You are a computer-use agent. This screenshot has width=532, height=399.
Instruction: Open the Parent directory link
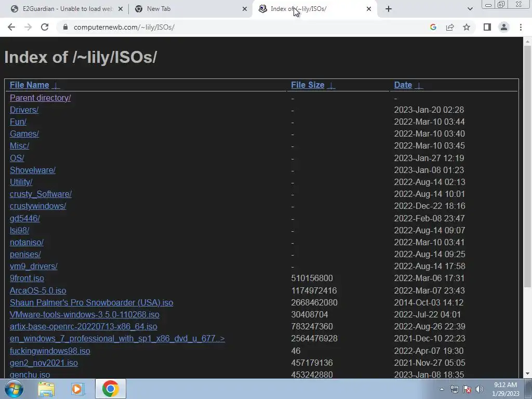[x=41, y=98]
